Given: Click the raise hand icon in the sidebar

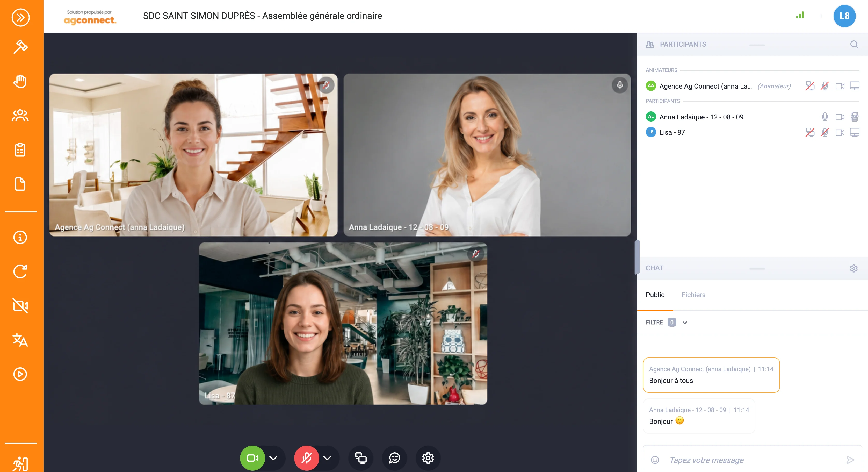Looking at the screenshot, I should click(20, 81).
